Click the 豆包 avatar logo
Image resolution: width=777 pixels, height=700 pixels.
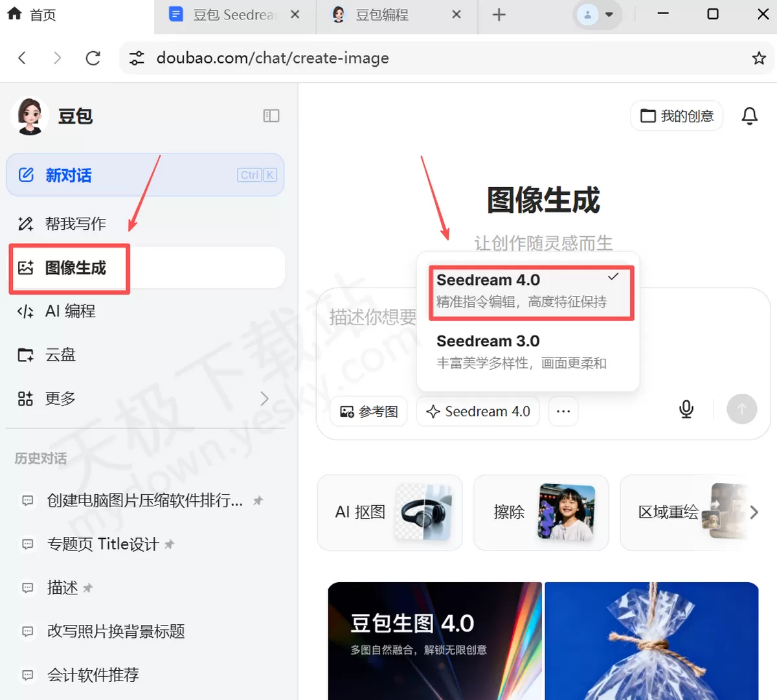tap(30, 116)
